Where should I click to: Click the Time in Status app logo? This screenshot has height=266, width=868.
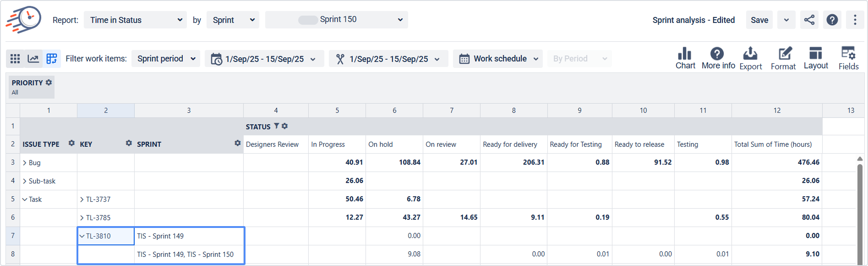point(23,20)
